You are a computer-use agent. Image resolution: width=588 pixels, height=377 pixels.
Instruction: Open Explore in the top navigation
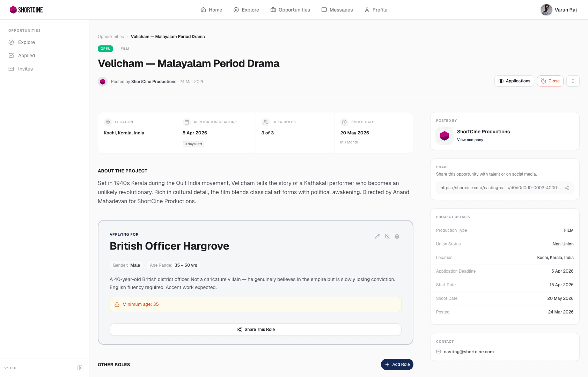coord(246,10)
